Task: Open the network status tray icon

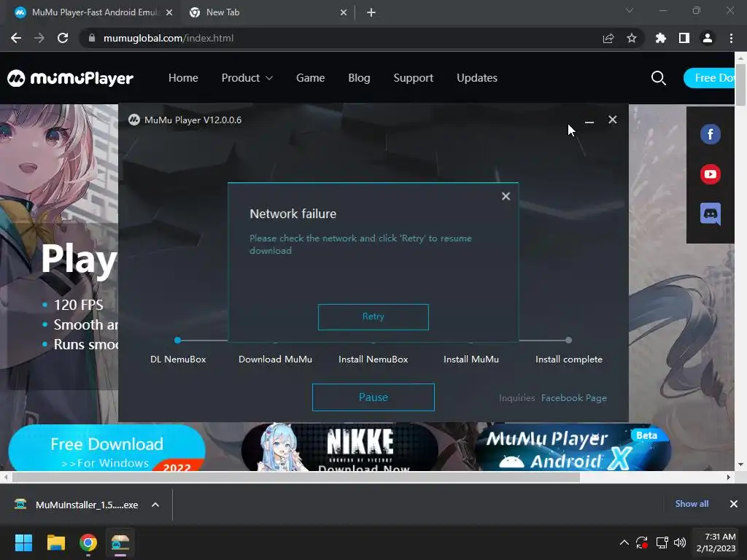Action: 662,542
